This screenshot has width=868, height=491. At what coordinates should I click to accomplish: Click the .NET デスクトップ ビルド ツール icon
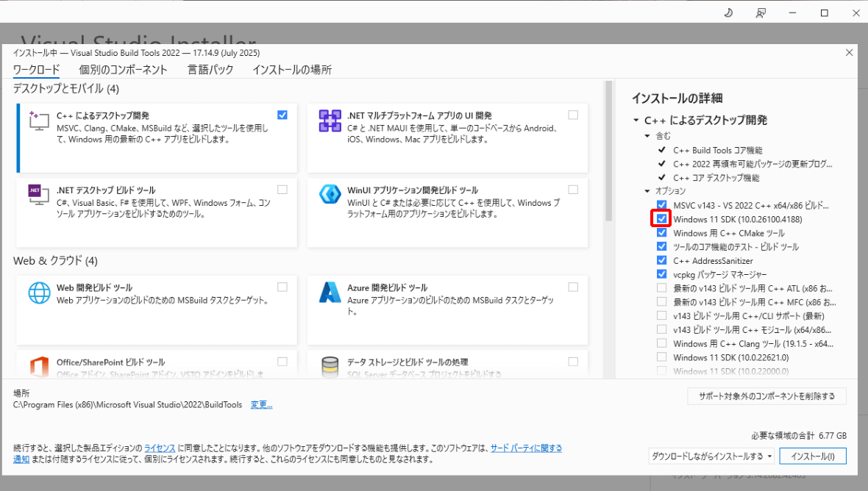coord(39,196)
